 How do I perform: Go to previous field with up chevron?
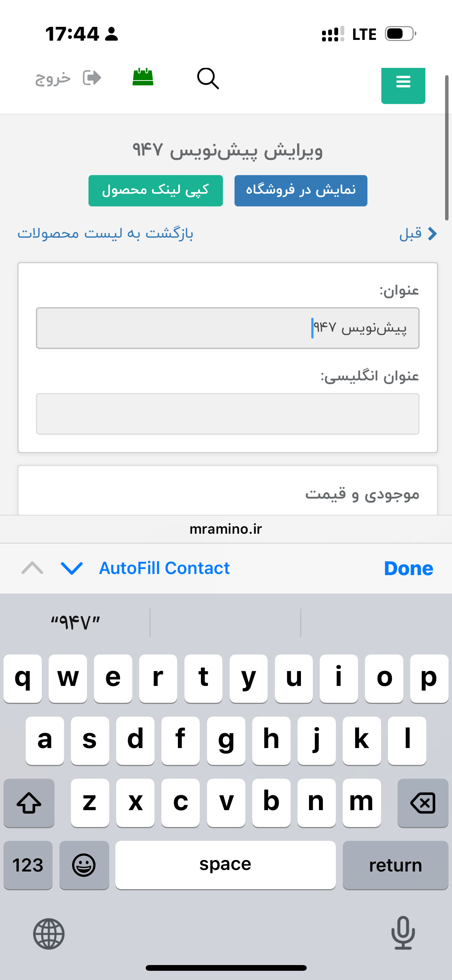(x=33, y=568)
